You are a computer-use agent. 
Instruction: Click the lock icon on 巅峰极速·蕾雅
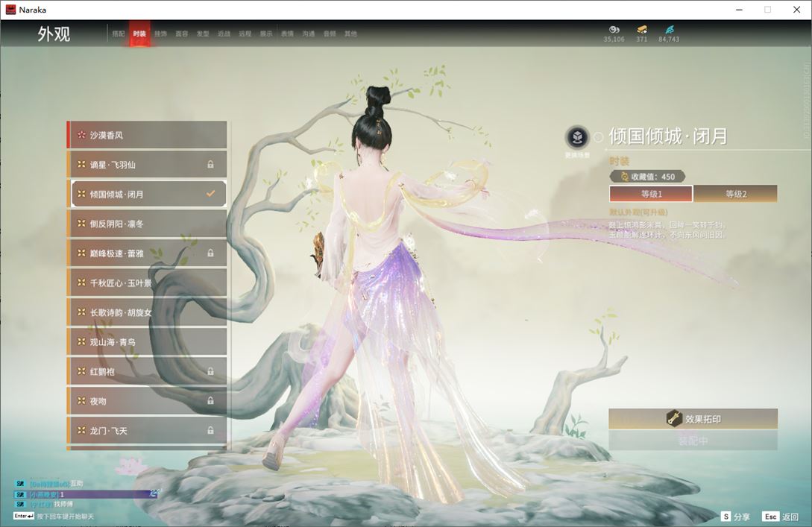tap(210, 253)
